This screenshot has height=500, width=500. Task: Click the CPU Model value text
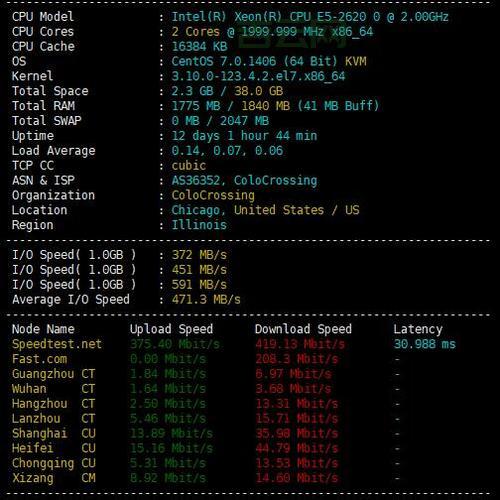[x=310, y=17]
